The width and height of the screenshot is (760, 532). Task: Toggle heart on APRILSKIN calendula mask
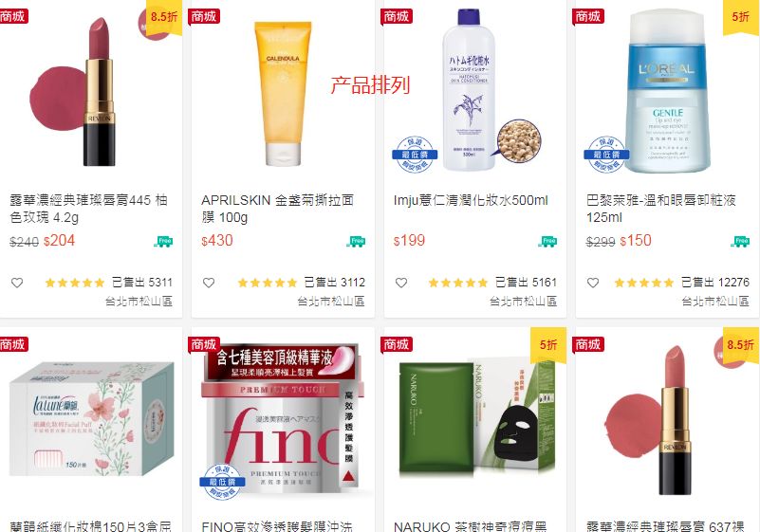pos(209,283)
